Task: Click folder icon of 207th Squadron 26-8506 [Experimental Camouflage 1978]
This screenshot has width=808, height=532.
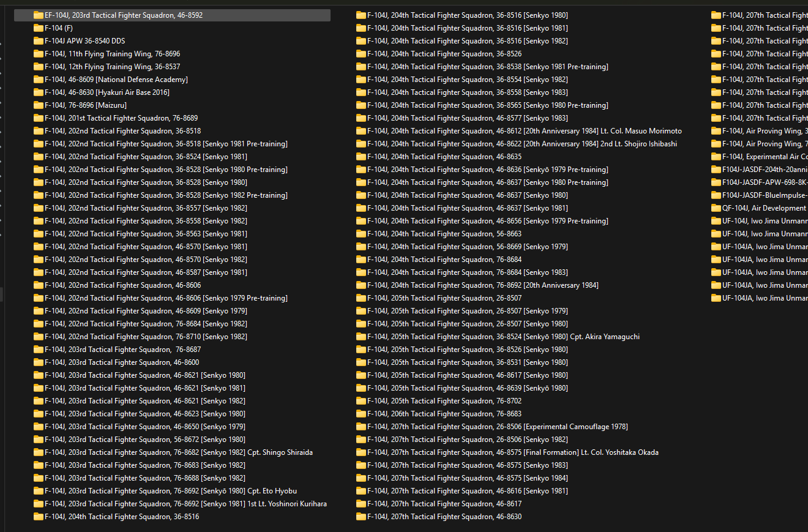Action: pos(361,427)
